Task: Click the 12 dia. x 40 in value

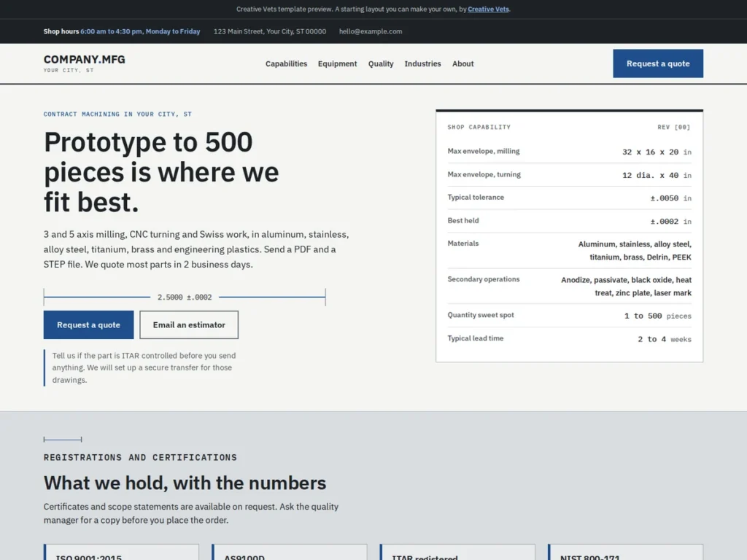Action: [x=657, y=175]
